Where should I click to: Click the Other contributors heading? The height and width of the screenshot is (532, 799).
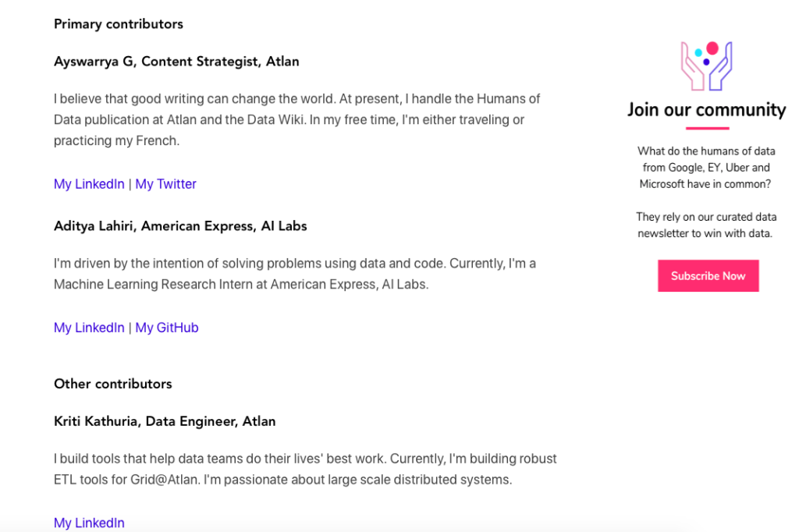point(113,384)
